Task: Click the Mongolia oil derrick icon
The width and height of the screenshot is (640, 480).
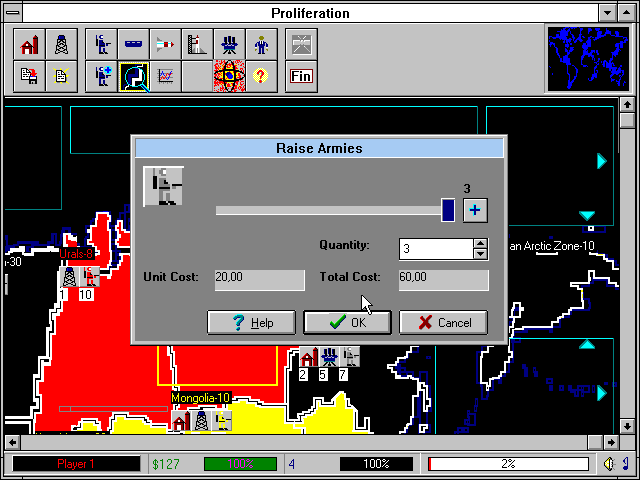Action: point(201,420)
